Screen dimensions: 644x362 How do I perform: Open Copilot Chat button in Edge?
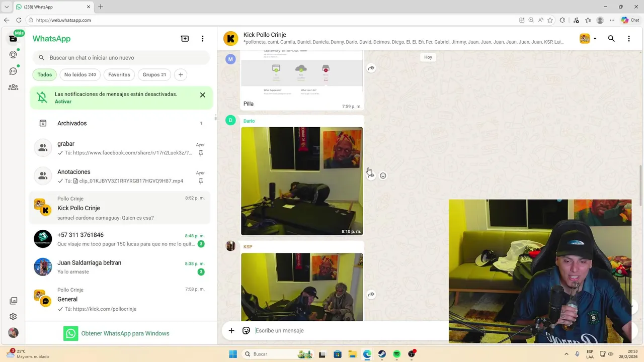[x=630, y=20]
